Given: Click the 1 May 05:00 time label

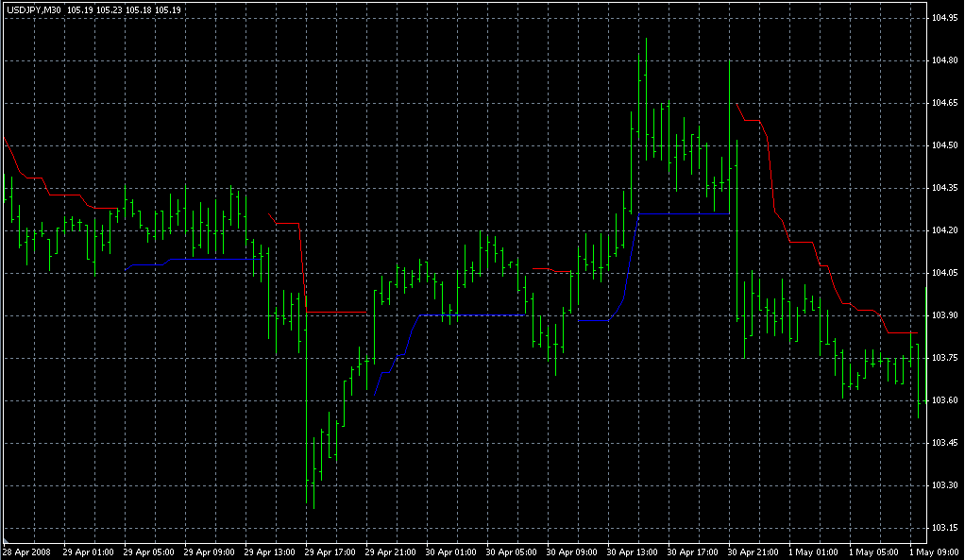Looking at the screenshot, I should [874, 552].
